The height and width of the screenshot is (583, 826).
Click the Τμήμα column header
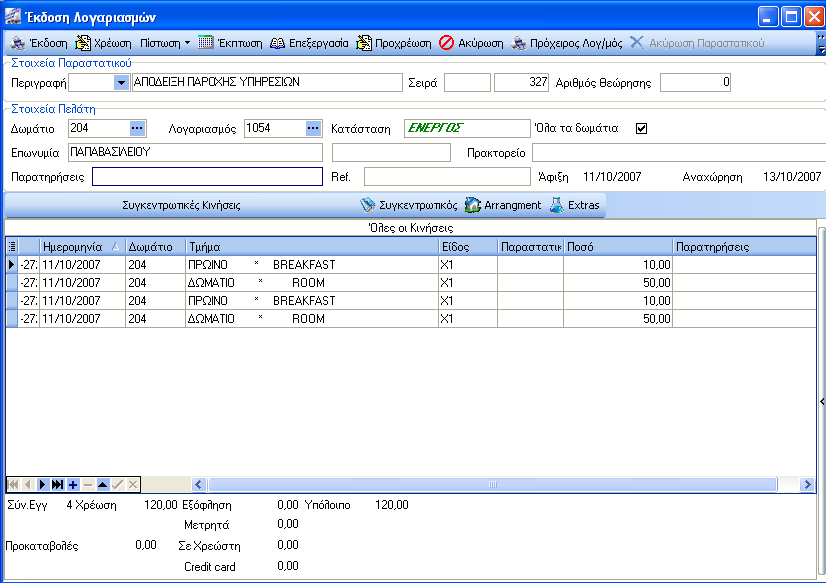[x=312, y=246]
